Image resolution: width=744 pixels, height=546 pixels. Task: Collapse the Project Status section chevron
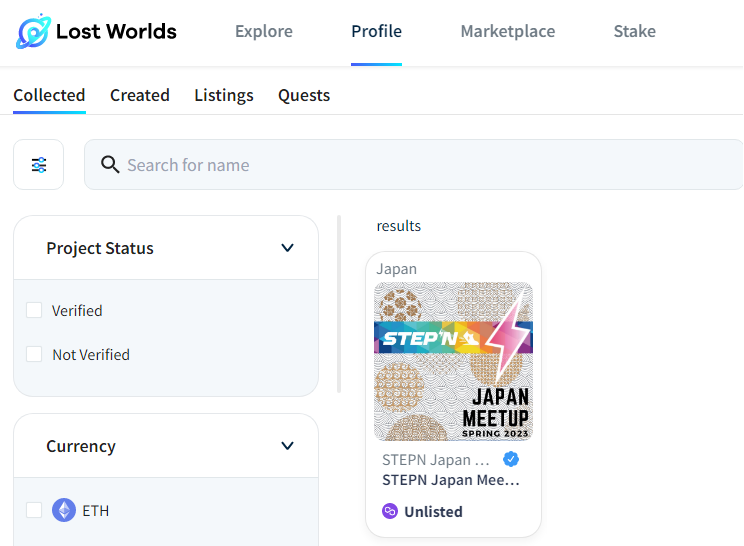point(287,248)
